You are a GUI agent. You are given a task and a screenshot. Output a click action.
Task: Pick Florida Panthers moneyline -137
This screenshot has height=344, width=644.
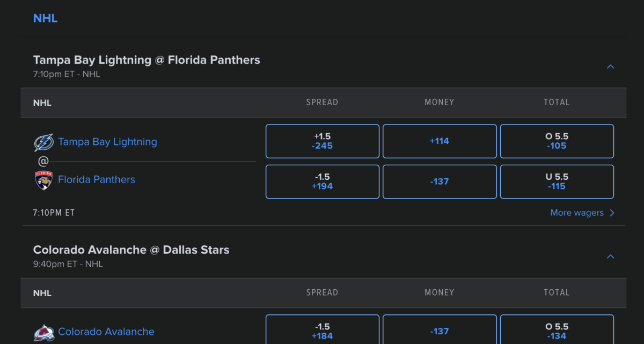tap(440, 181)
